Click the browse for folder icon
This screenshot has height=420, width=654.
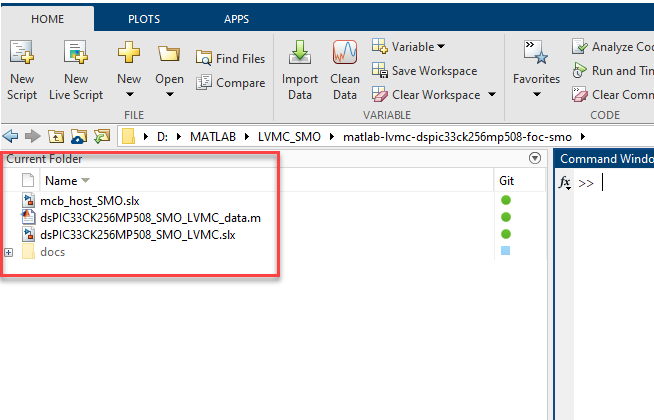click(x=102, y=136)
